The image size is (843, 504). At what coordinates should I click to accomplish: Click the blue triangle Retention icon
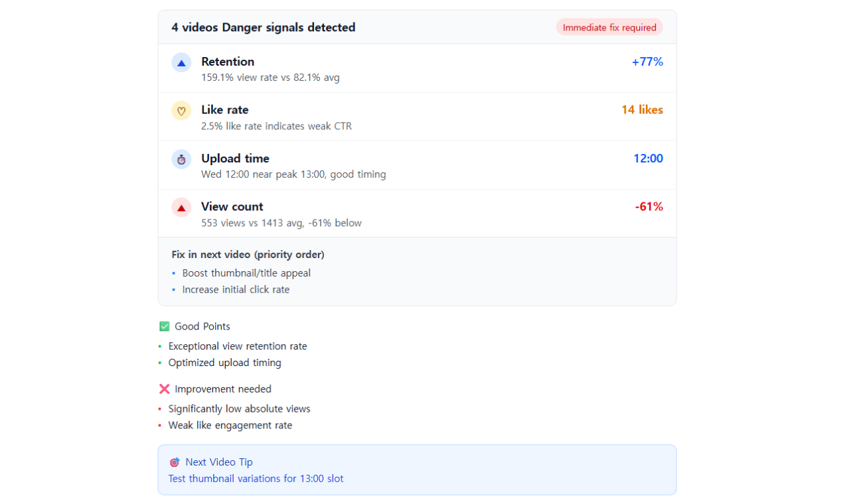pos(181,62)
